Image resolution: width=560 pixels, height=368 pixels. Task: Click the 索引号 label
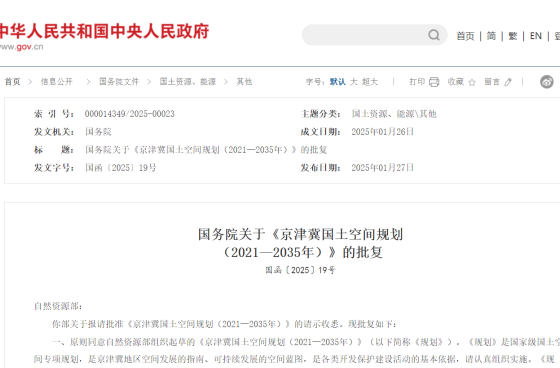click(54, 114)
